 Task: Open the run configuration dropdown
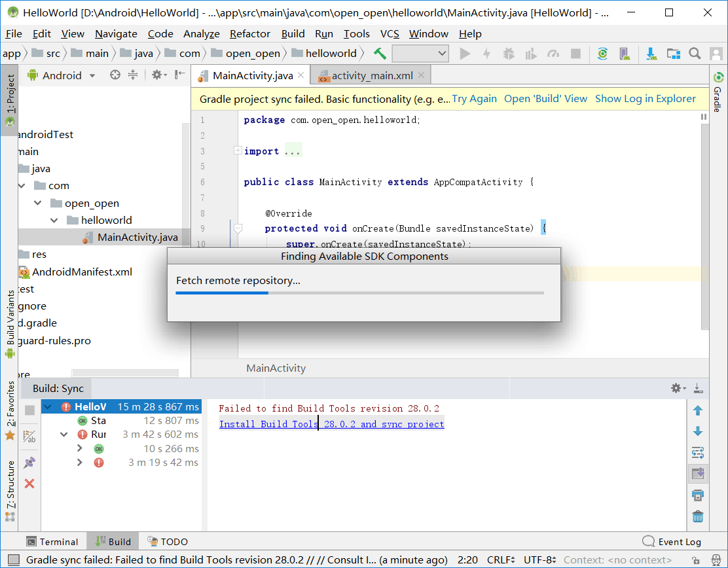coord(420,54)
